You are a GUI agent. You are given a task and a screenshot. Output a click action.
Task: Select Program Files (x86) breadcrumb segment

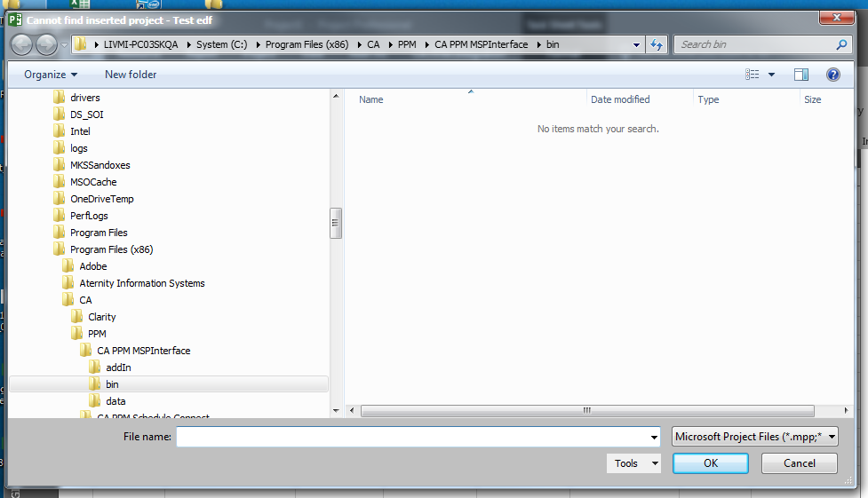tap(307, 44)
